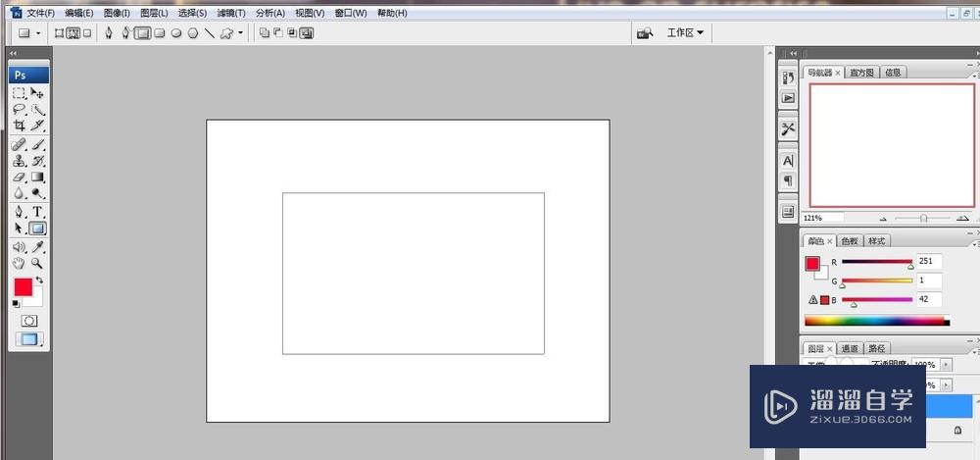Select the Type tool
The width and height of the screenshot is (980, 460).
point(37,212)
